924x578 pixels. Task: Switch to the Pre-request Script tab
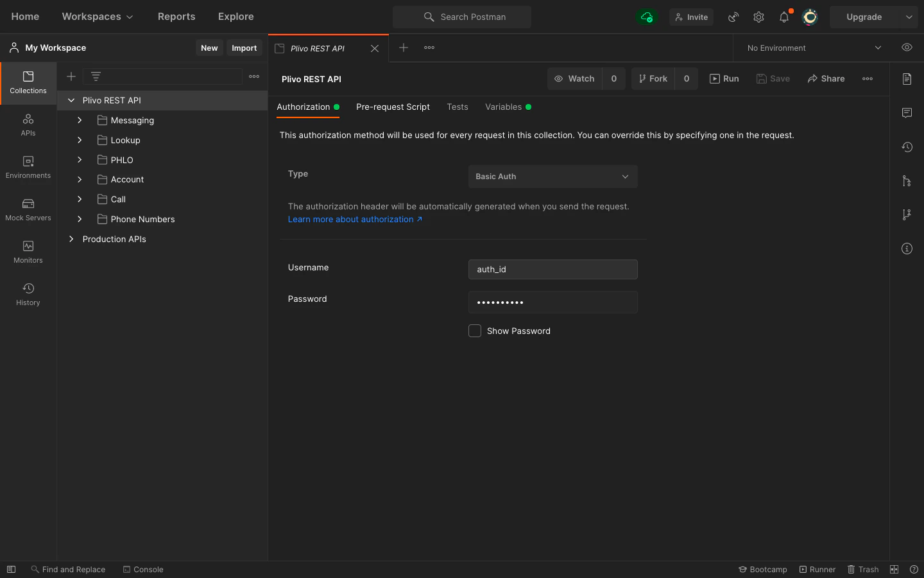pyautogui.click(x=393, y=107)
